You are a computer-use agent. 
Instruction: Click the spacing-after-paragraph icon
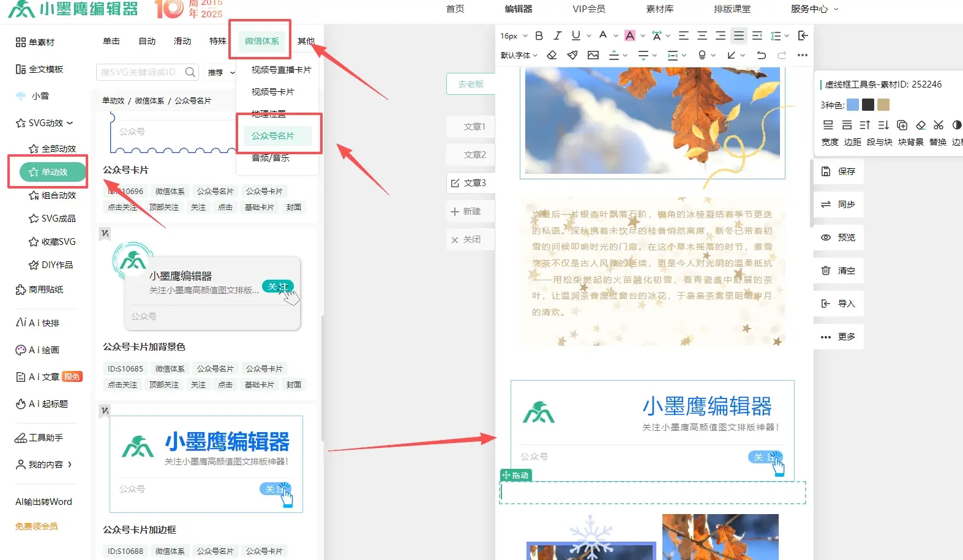[643, 55]
